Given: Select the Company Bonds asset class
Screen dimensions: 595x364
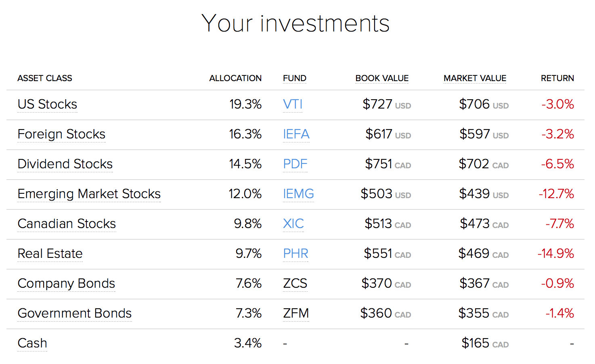Looking at the screenshot, I should point(66,283).
